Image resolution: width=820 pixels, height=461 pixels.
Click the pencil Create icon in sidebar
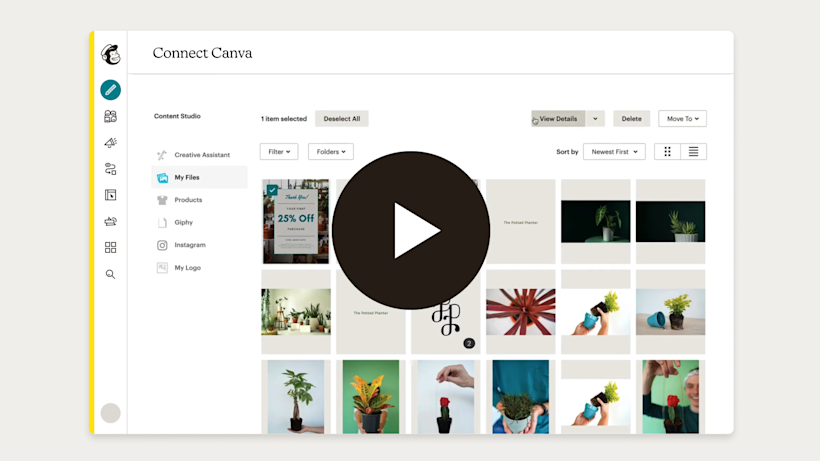click(x=111, y=90)
